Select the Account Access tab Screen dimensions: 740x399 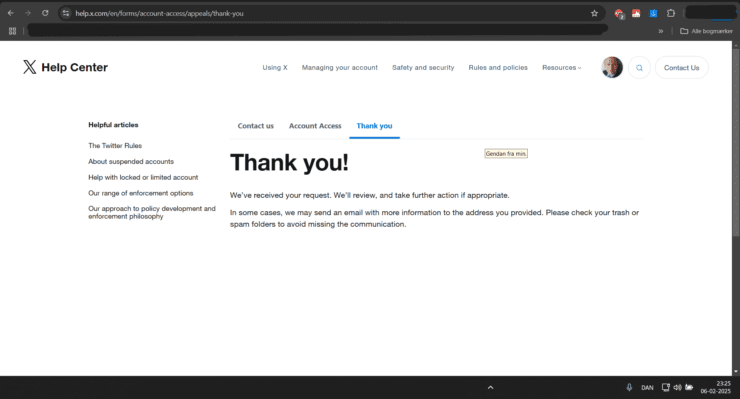[x=315, y=126]
